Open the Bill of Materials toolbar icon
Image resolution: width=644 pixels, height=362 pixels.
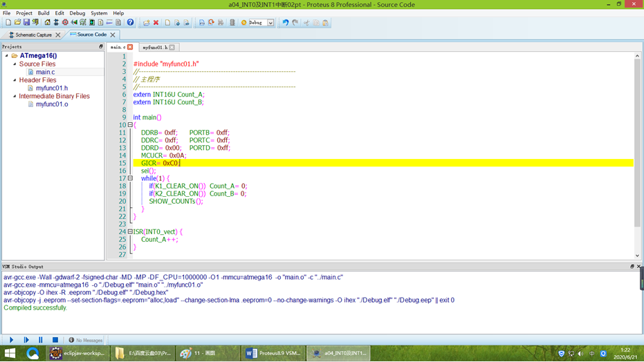pyautogui.click(x=100, y=23)
